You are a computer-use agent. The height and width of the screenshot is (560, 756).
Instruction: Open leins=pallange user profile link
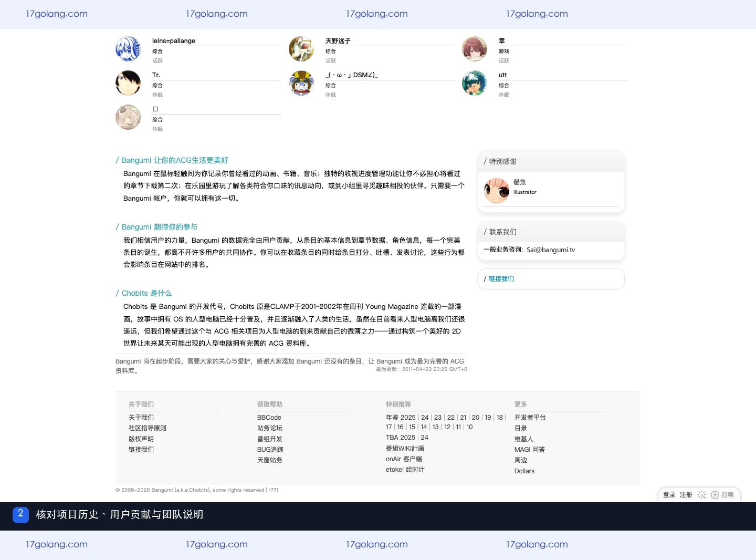coord(174,41)
